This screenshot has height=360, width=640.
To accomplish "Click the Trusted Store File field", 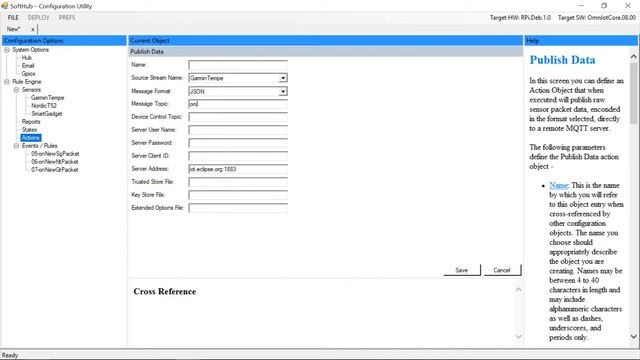I will 238,182.
